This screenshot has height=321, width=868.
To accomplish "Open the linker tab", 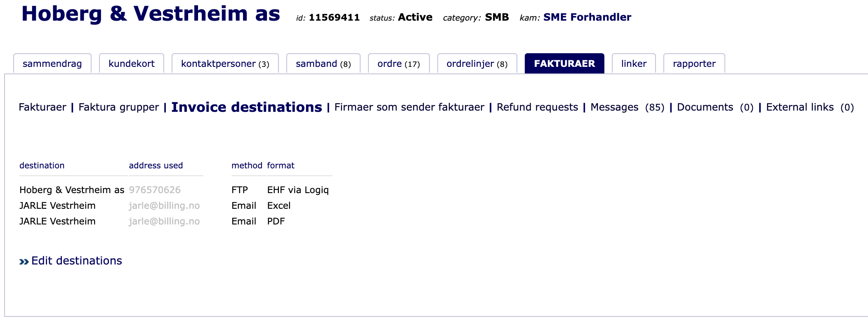I will coord(634,63).
